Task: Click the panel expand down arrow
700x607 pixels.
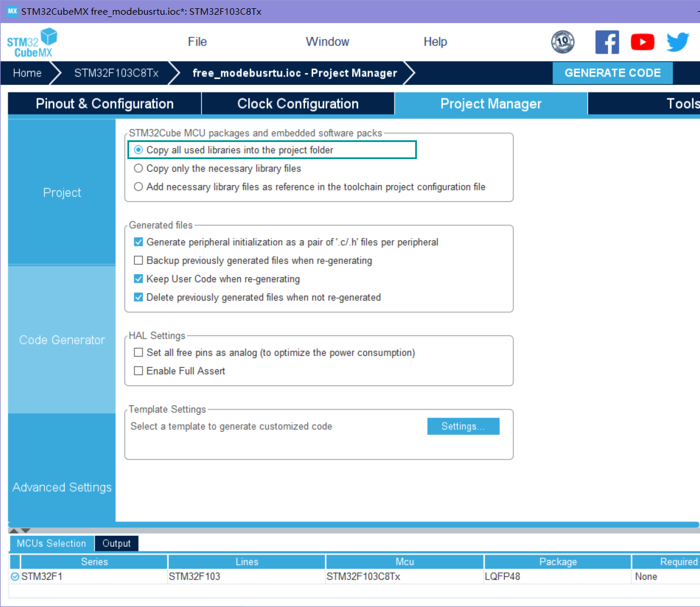Action: pyautogui.click(x=25, y=530)
